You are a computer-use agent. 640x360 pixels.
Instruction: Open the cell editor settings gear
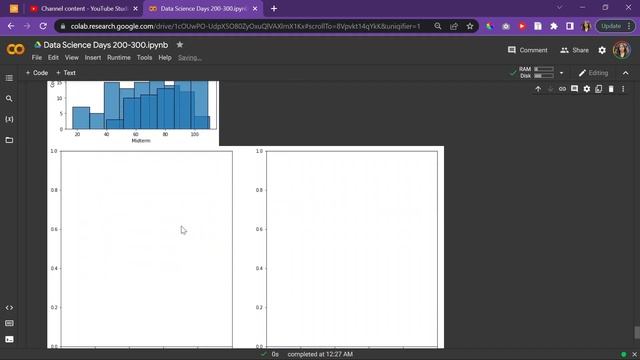point(587,89)
